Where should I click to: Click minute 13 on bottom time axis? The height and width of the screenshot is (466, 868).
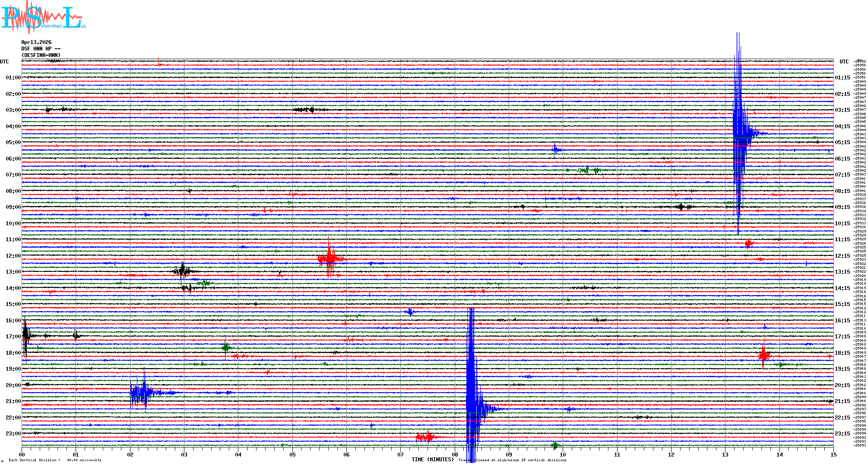(725, 454)
